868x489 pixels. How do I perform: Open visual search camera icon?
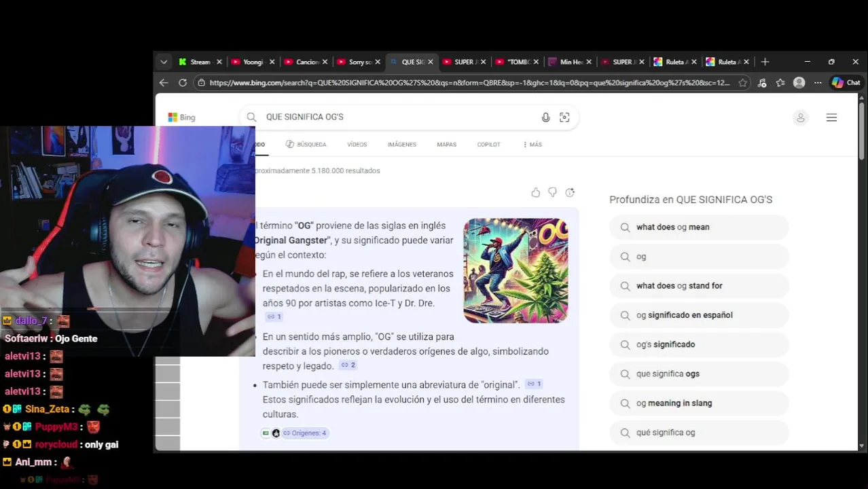[x=564, y=117]
